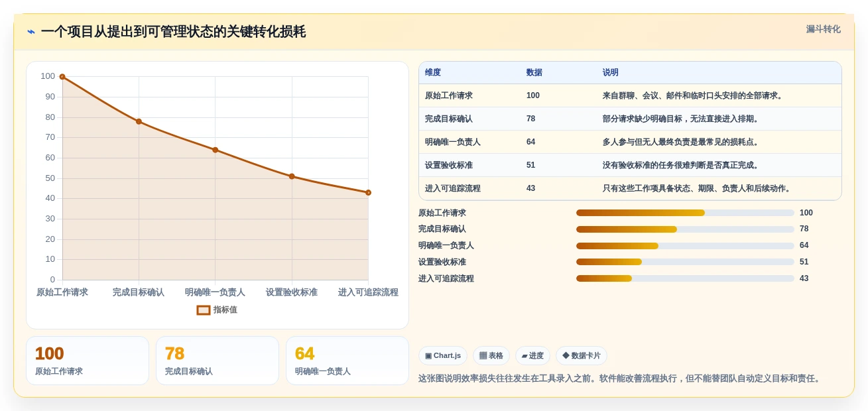Click the 进入可追踪流程 progress bar
This screenshot has width=868, height=411.
point(685,278)
